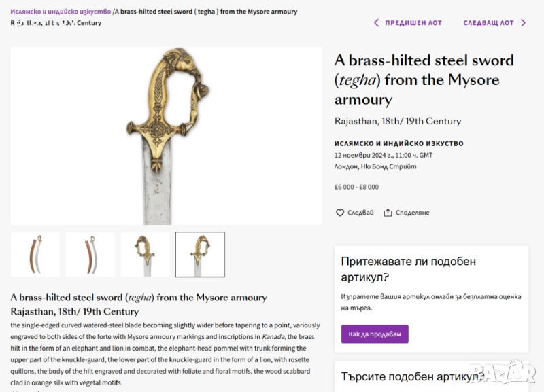
Task: Select the second sword and scabbard thumbnail
Action: 90,255
